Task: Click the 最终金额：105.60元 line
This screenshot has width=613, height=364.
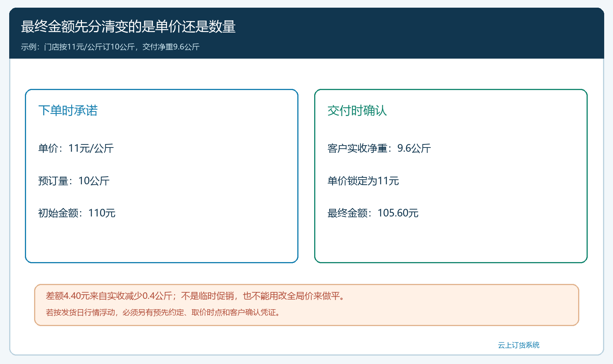Action: 373,213
